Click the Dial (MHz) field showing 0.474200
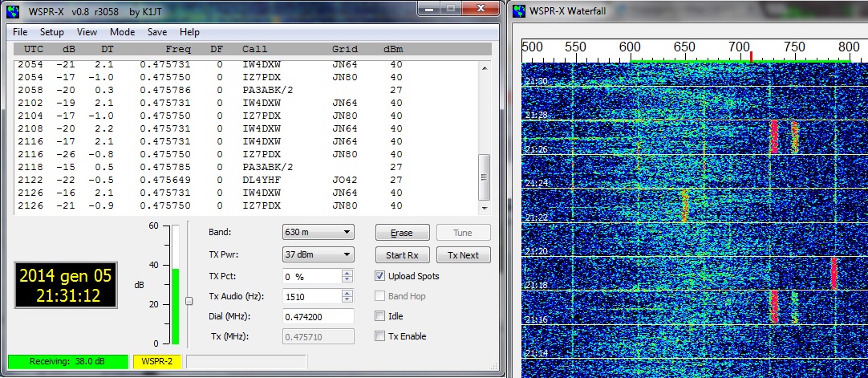 (x=318, y=316)
